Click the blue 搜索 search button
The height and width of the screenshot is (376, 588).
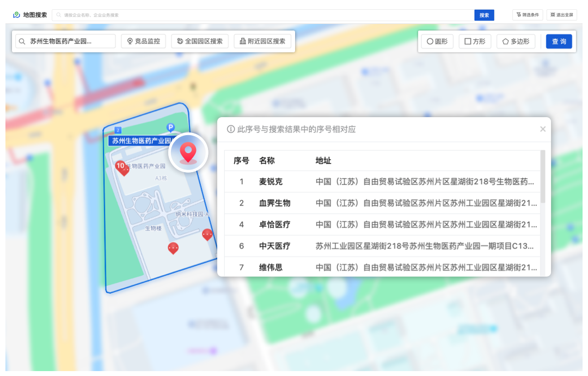click(x=484, y=15)
